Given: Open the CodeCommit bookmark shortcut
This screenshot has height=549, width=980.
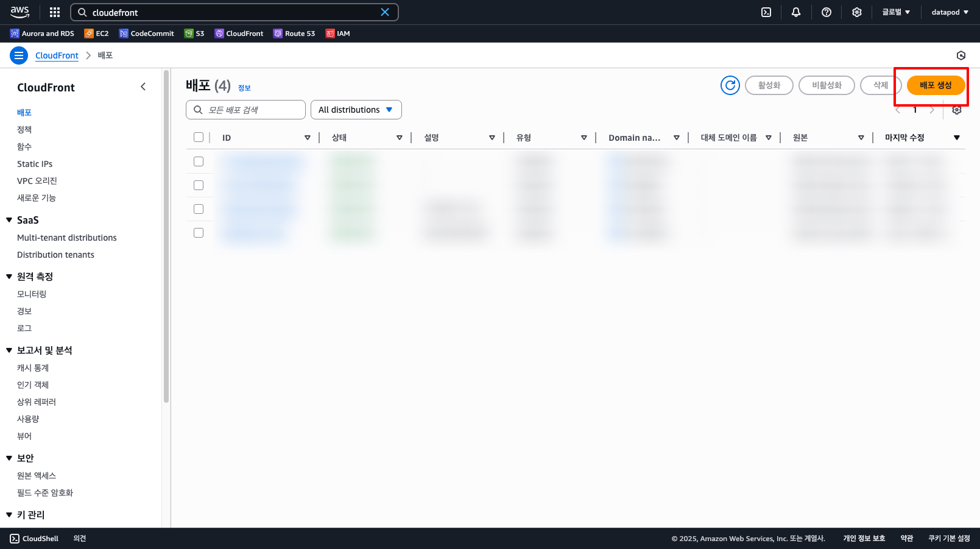Looking at the screenshot, I should (x=147, y=34).
